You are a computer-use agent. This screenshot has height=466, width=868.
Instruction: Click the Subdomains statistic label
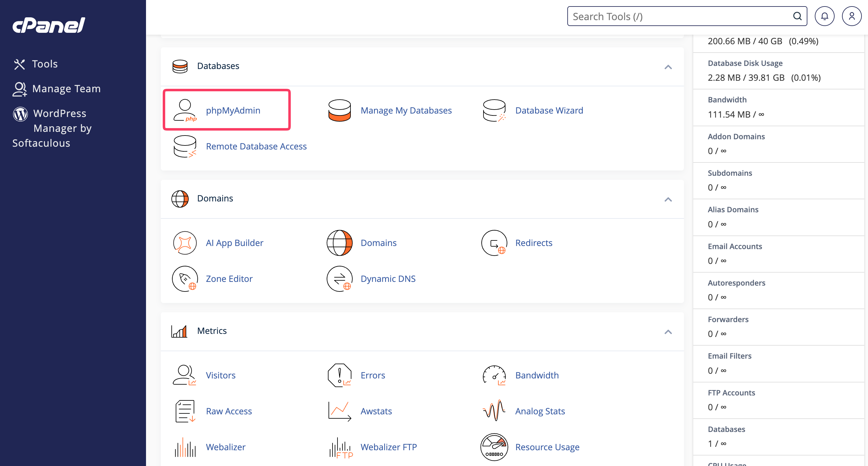click(730, 173)
